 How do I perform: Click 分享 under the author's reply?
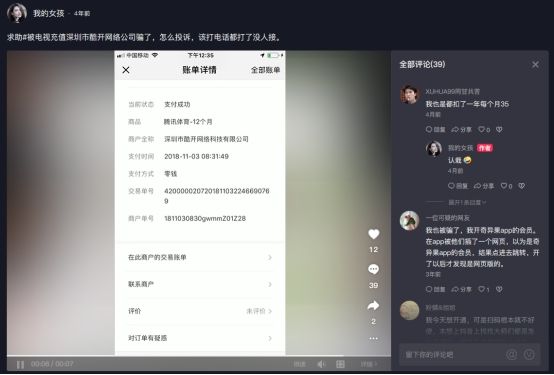484,186
